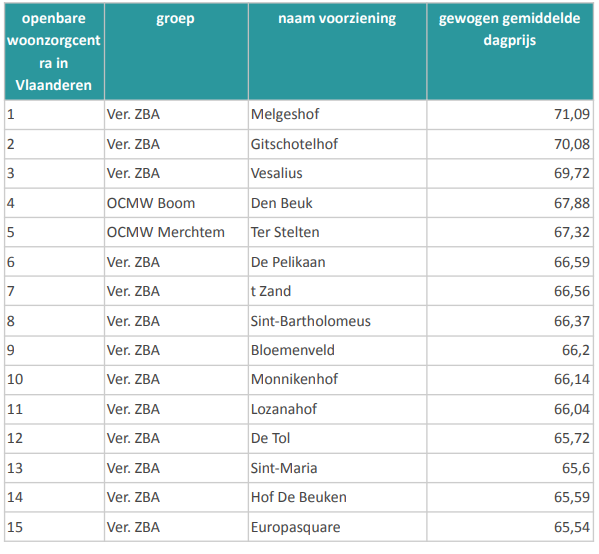Select the 'gewogen gemiddelde dagprijs' header
The height and width of the screenshot is (554, 599).
(510, 52)
